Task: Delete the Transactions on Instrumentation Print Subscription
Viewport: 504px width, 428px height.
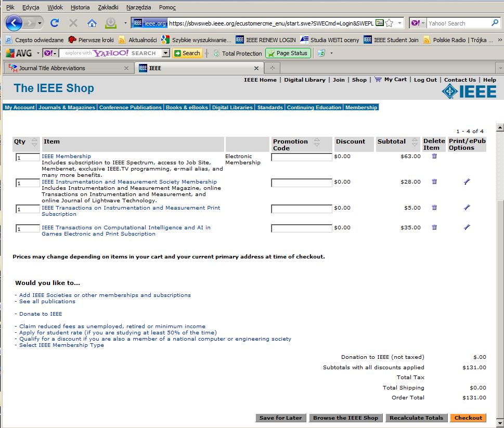Action: point(434,207)
